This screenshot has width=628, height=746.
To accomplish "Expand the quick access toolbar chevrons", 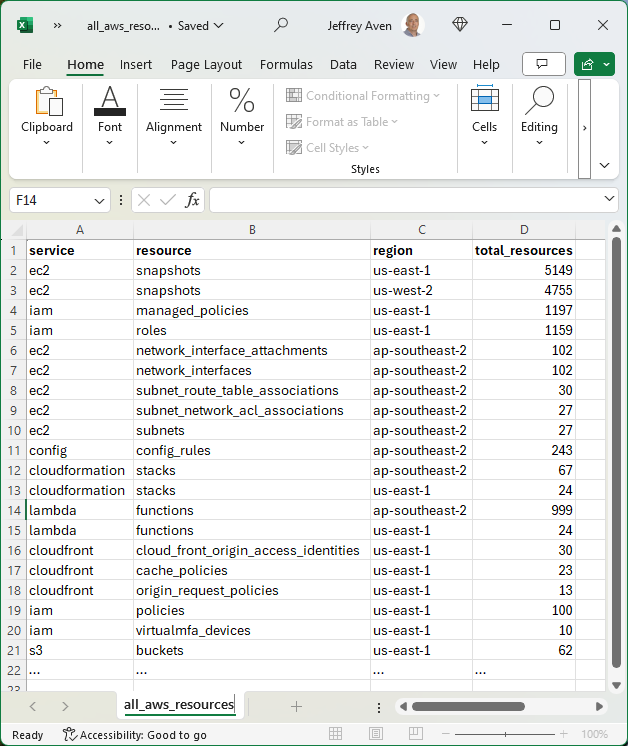I will [58, 26].
